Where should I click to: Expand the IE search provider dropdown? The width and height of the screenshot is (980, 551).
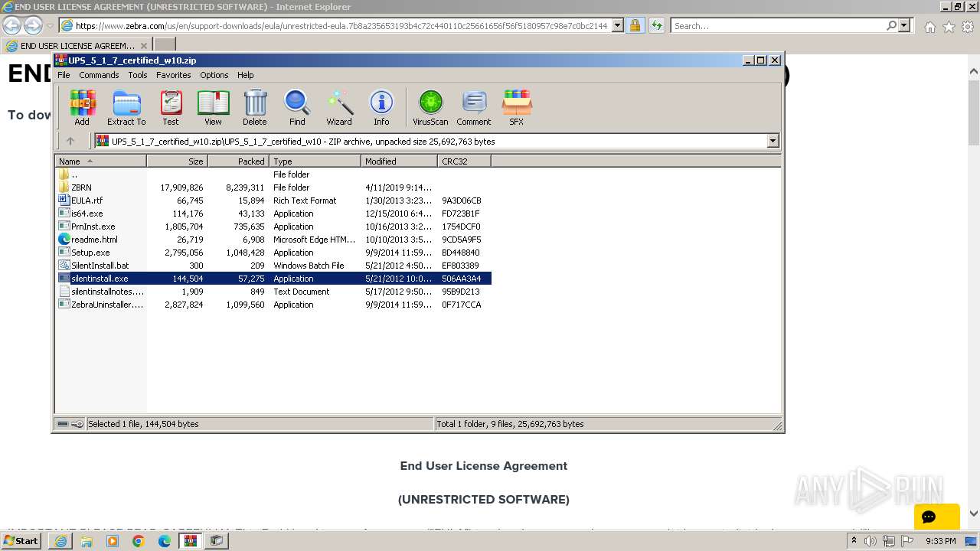coord(904,25)
